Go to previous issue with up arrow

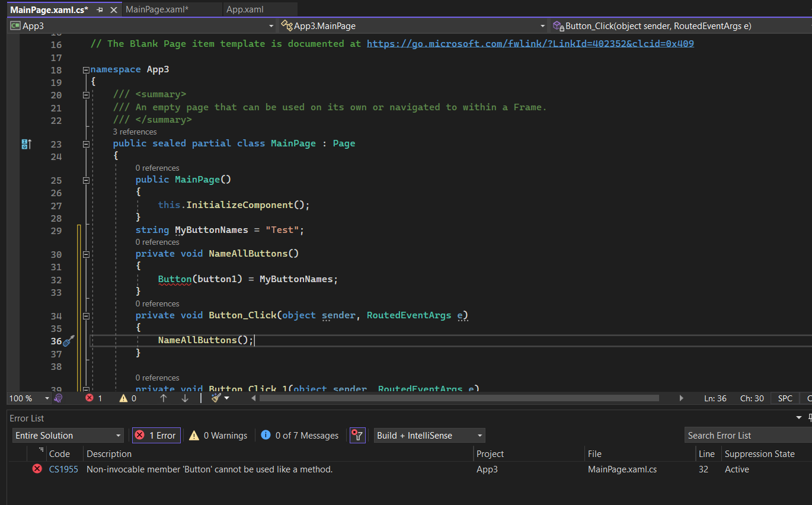click(x=164, y=398)
